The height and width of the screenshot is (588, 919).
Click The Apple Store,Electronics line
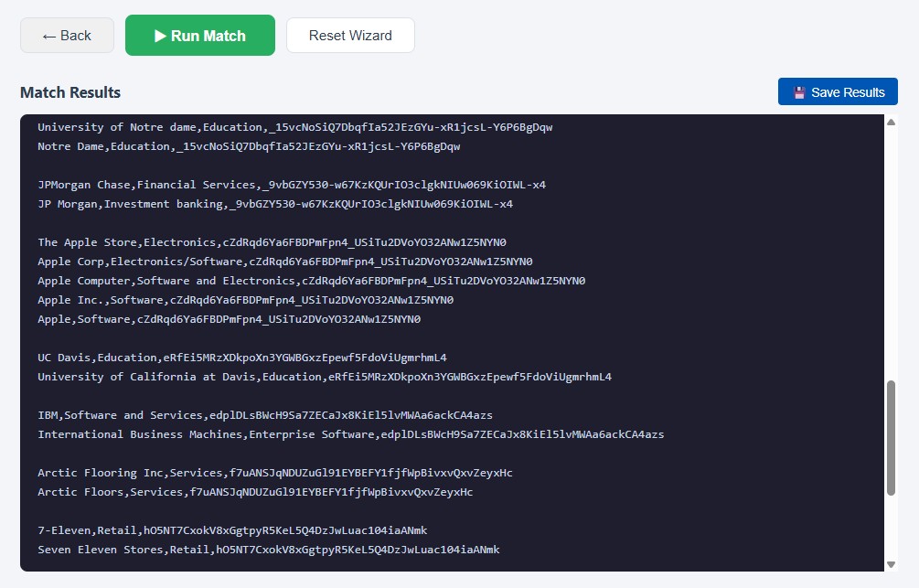point(272,242)
